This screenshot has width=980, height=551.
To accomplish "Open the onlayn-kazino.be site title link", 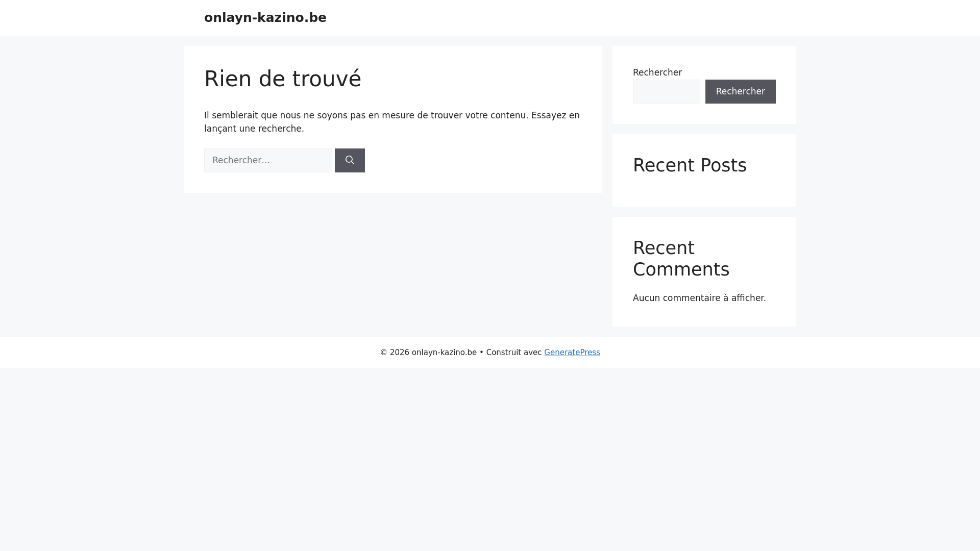I will (265, 18).
